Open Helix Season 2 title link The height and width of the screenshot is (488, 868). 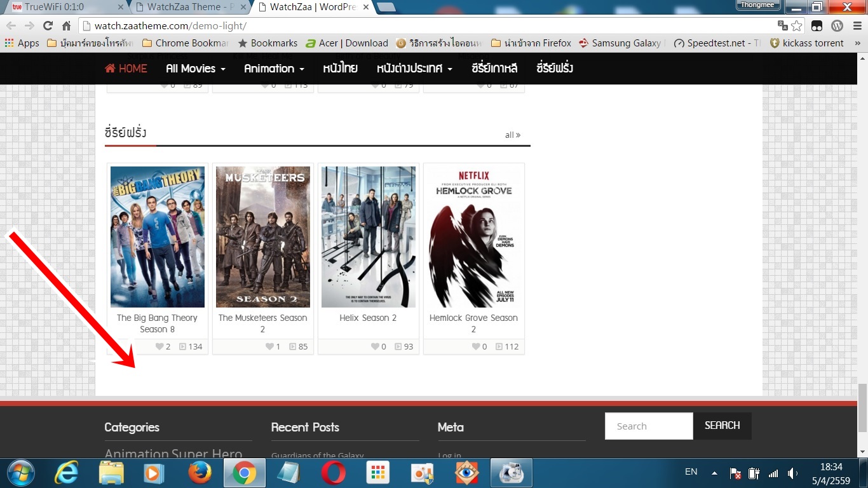[368, 318]
